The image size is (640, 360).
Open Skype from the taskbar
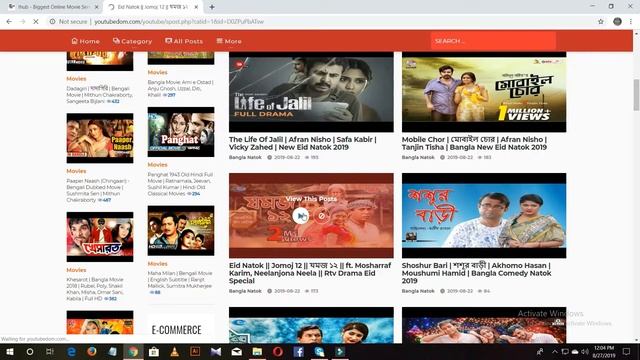(319, 351)
